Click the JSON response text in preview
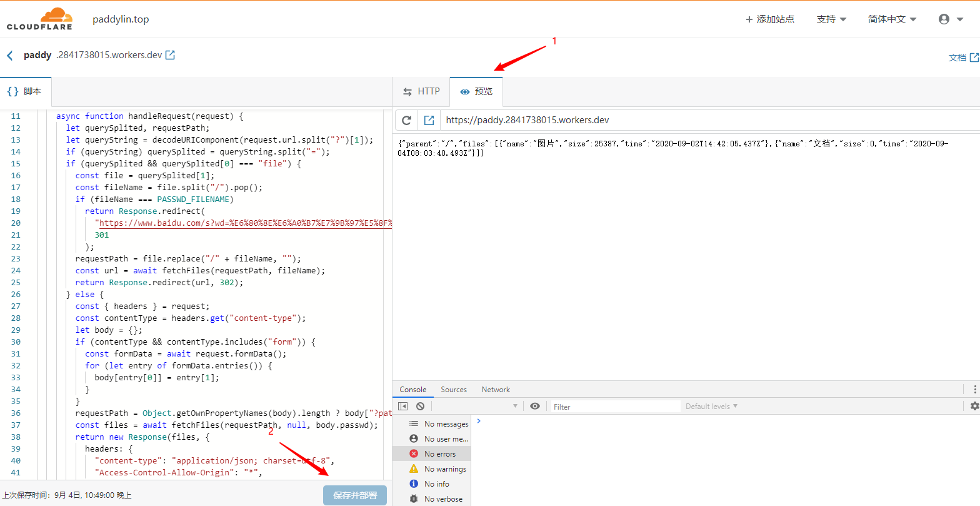This screenshot has width=980, height=506. (x=674, y=148)
